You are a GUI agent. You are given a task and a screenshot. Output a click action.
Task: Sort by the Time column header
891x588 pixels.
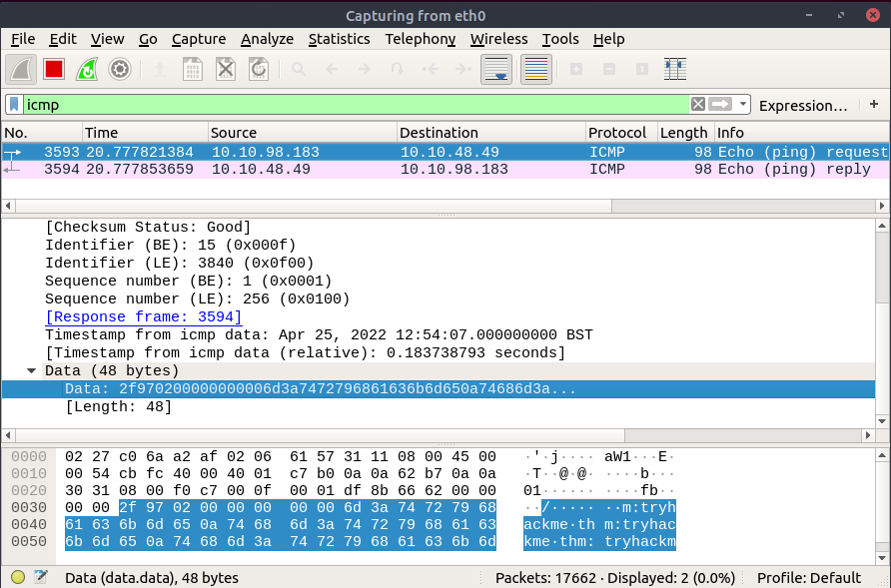click(146, 133)
